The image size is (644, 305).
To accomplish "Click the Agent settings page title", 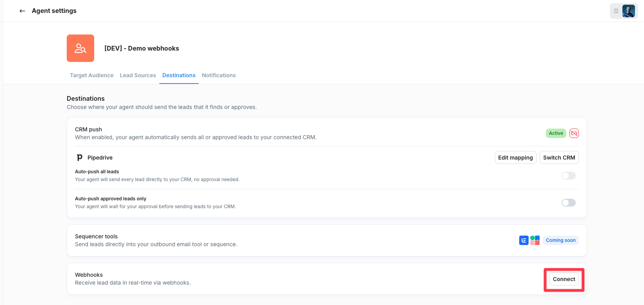I will tap(54, 11).
